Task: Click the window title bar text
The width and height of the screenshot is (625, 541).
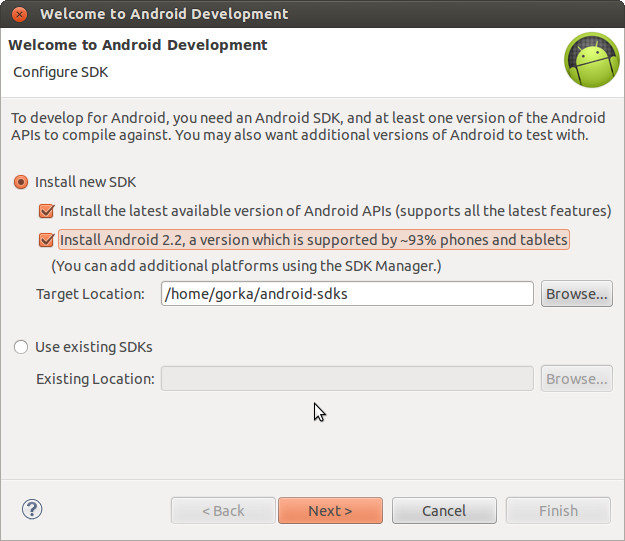Action: point(164,14)
